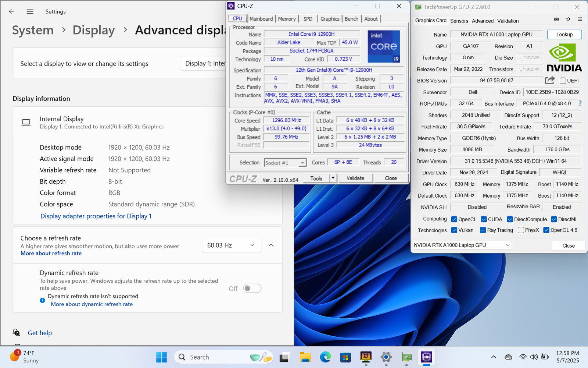
Task: Click the Get help headset icon
Action: [16, 333]
